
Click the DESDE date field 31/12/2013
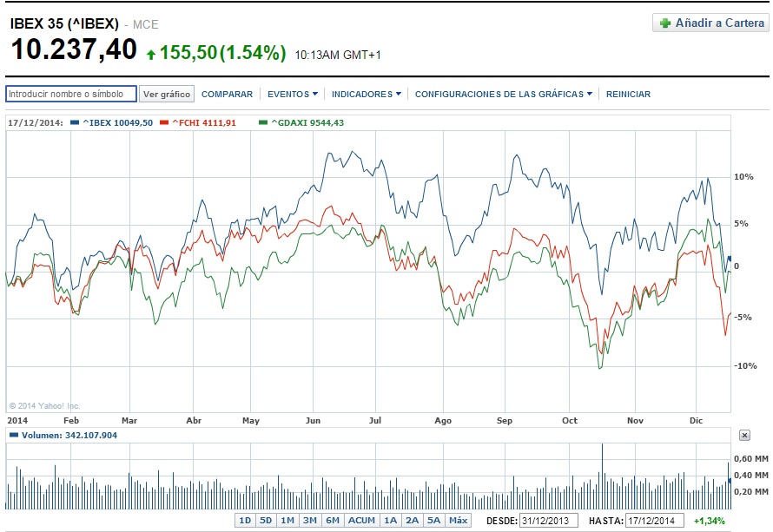[548, 521]
